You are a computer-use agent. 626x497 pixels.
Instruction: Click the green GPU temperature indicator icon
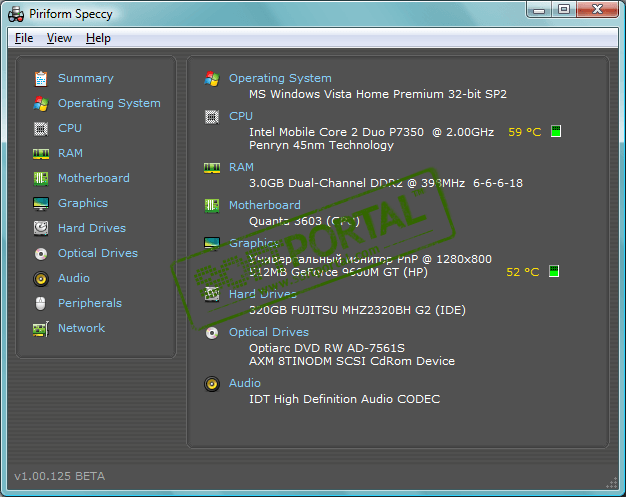[554, 271]
